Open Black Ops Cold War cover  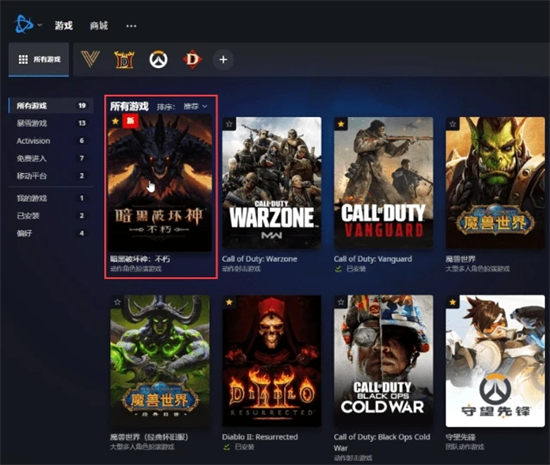pyautogui.click(x=383, y=361)
